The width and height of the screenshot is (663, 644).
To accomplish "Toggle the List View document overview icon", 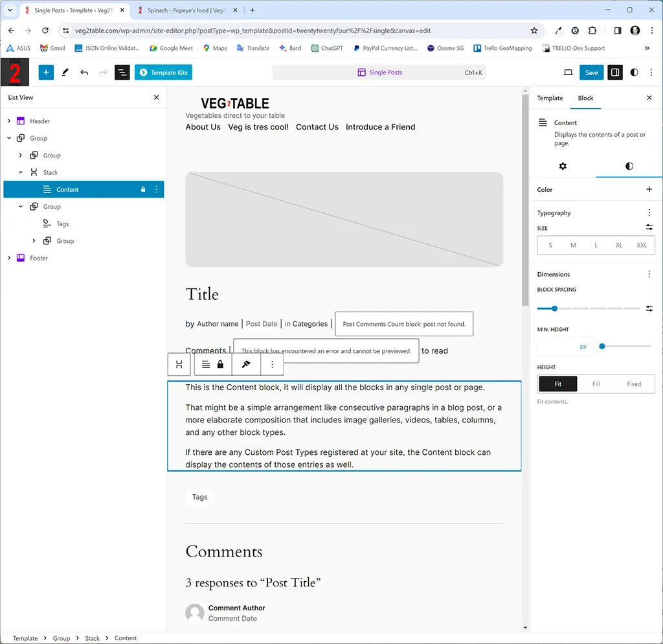I will point(122,73).
